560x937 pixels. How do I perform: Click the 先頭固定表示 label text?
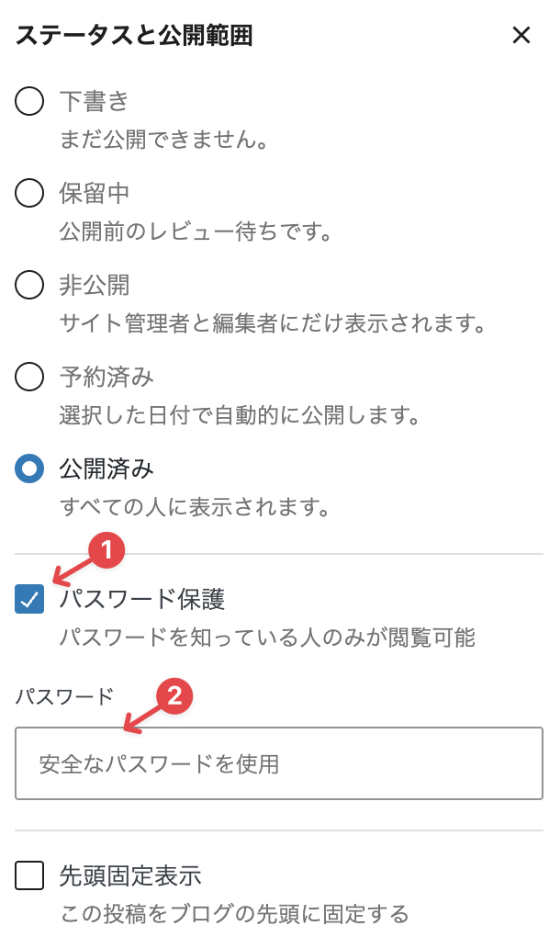tap(130, 876)
